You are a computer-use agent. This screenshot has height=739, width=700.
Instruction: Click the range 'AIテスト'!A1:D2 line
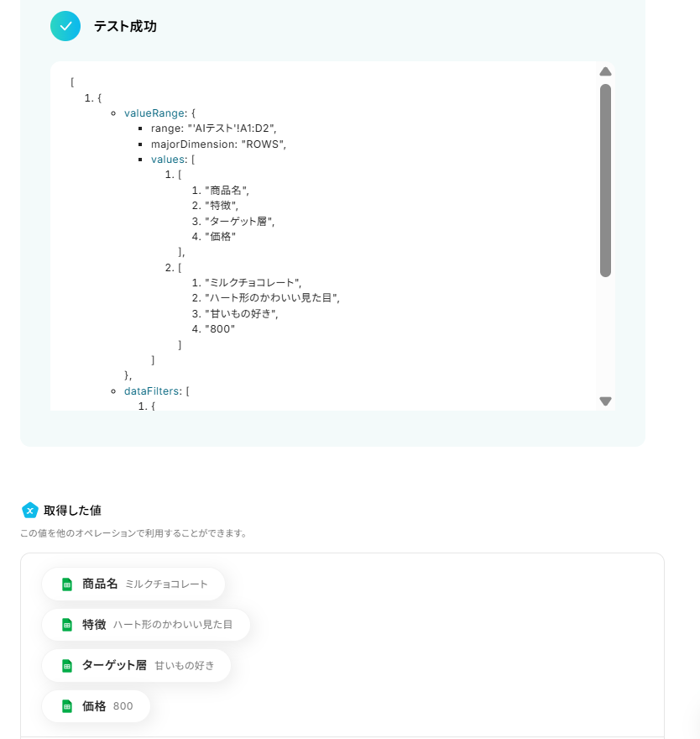pos(213,128)
